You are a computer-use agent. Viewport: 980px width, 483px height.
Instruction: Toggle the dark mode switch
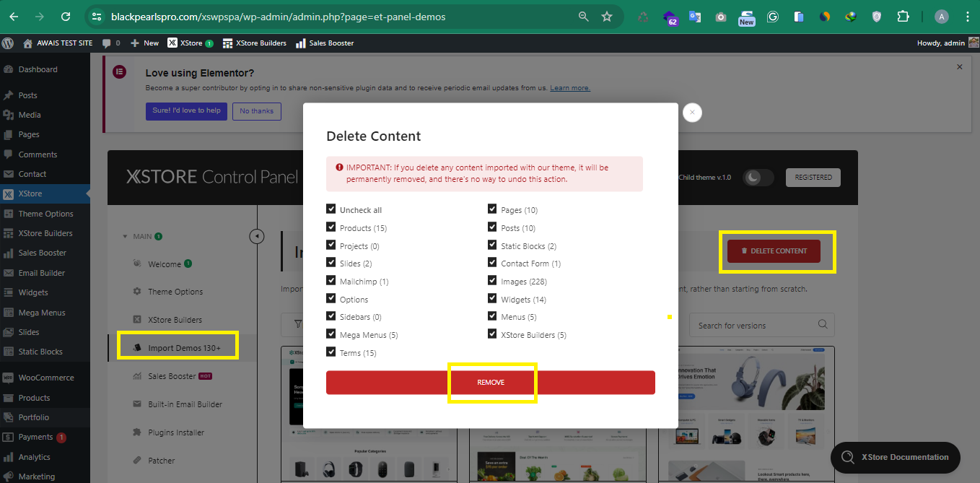757,178
